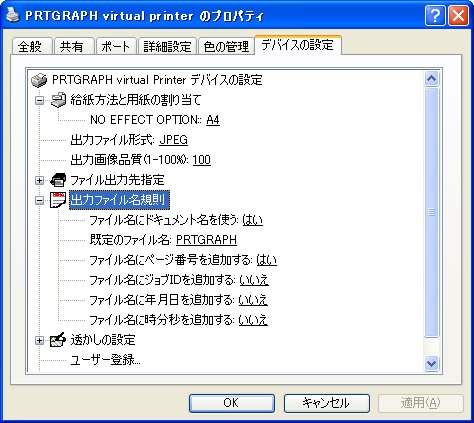This screenshot has height=423, width=474.
Task: Select the 出力ファイル形式 JPEG value
Action: (173, 140)
